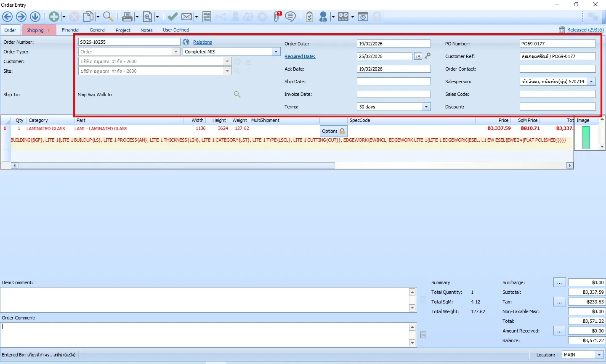Image resolution: width=606 pixels, height=364 pixels.
Task: Click the ellipsis button next to Tax
Action: pos(559,302)
